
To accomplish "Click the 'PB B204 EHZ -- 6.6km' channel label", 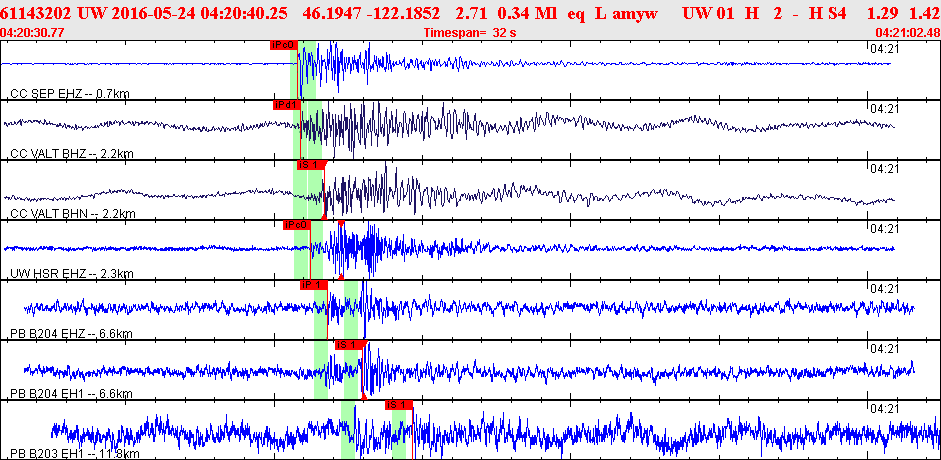I will (x=71, y=333).
